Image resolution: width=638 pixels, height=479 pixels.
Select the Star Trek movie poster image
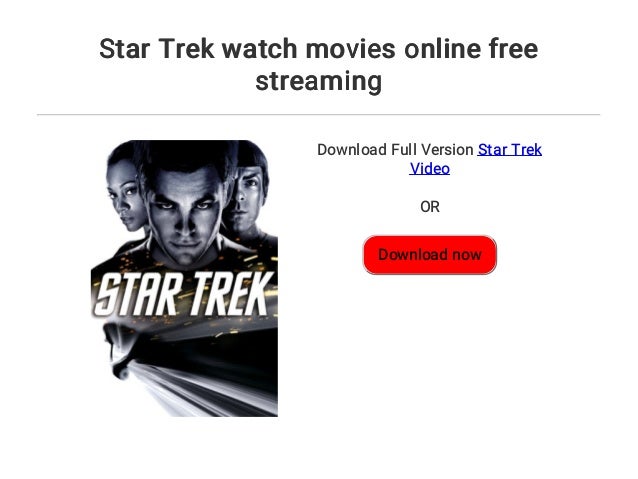click(184, 278)
